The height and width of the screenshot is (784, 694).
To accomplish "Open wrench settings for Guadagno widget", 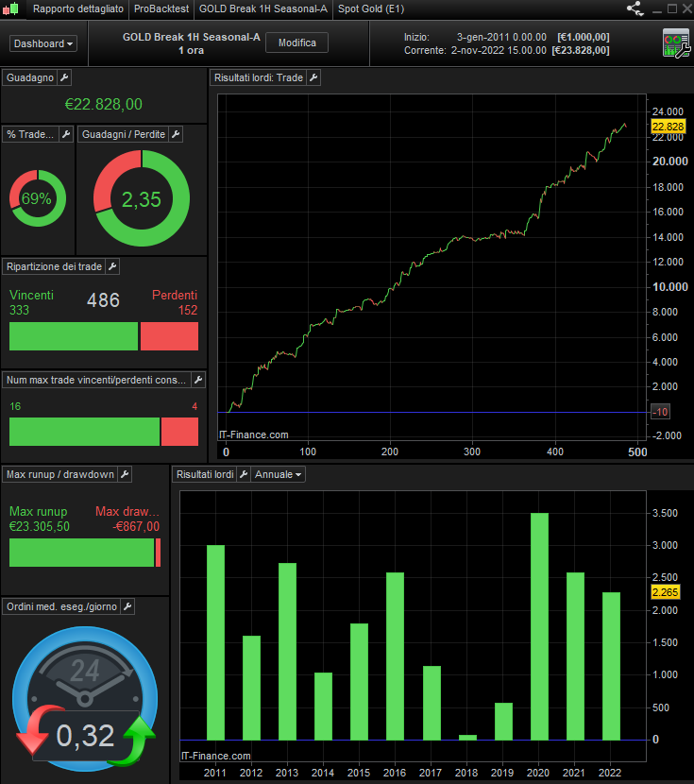I will click(64, 78).
